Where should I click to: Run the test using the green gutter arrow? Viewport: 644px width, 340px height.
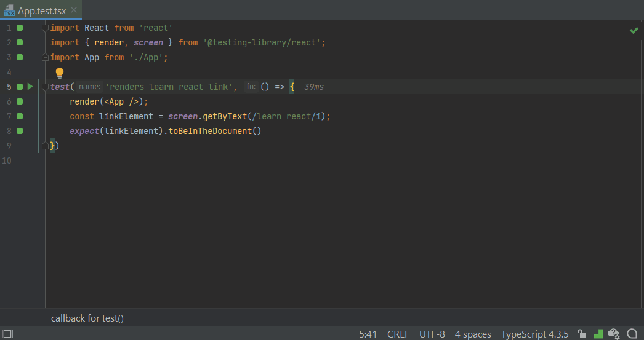coord(30,87)
